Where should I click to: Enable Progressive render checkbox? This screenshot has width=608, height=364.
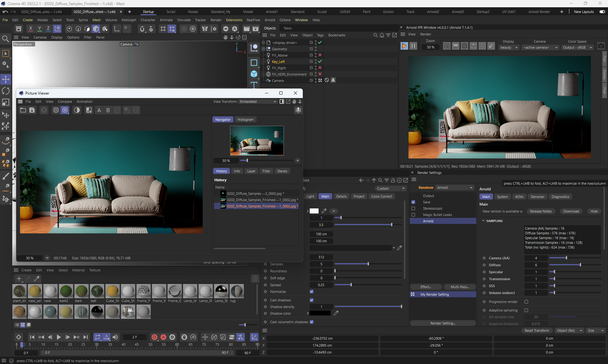pyautogui.click(x=526, y=302)
